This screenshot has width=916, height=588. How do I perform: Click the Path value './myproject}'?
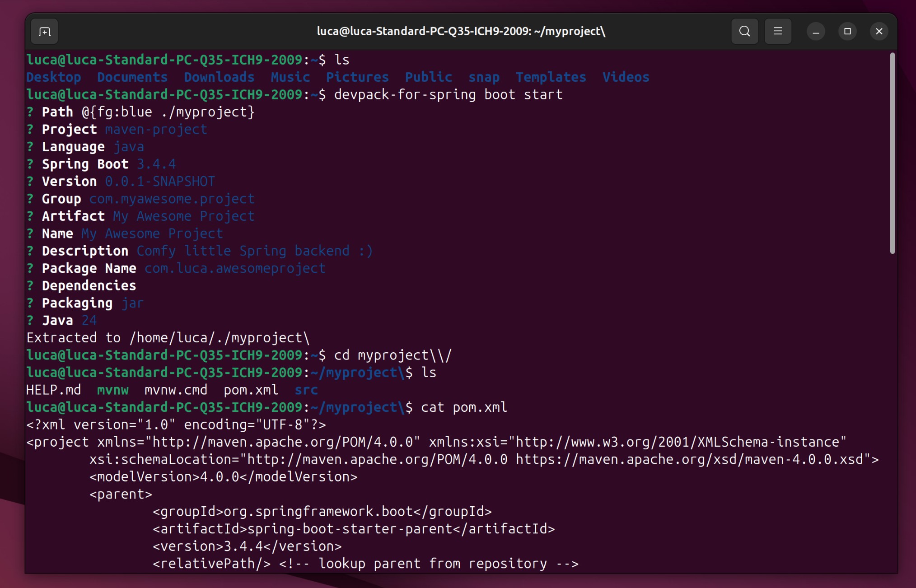pyautogui.click(x=207, y=112)
